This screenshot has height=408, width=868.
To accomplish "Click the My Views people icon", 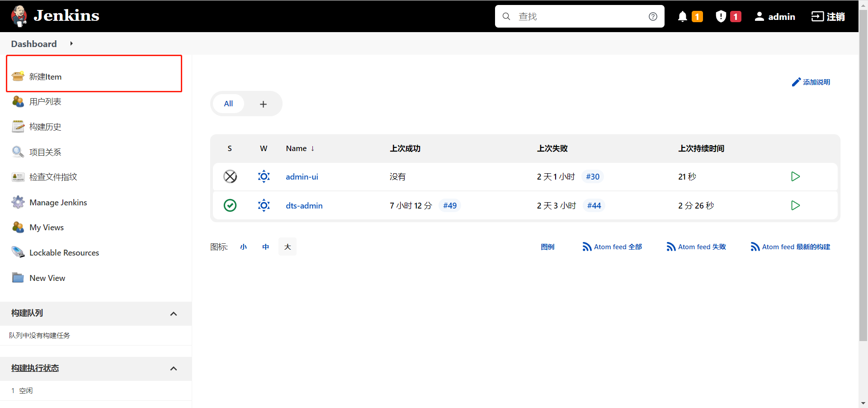I will point(18,227).
